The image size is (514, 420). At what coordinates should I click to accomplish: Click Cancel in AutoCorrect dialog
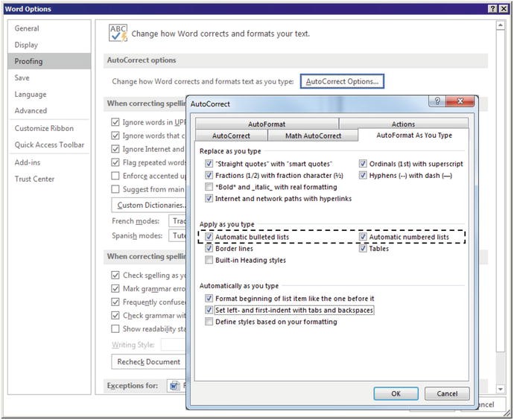(x=447, y=393)
